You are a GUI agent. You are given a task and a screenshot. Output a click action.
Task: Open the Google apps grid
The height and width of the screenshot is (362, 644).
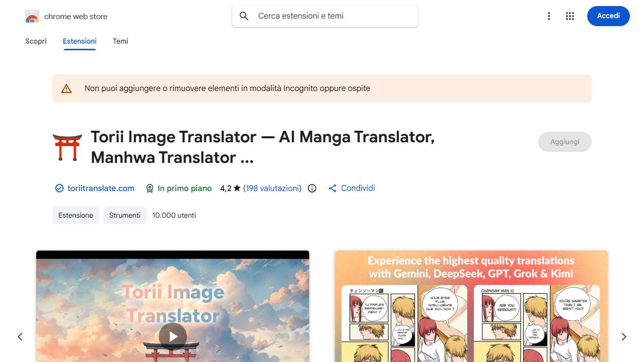[x=570, y=16]
